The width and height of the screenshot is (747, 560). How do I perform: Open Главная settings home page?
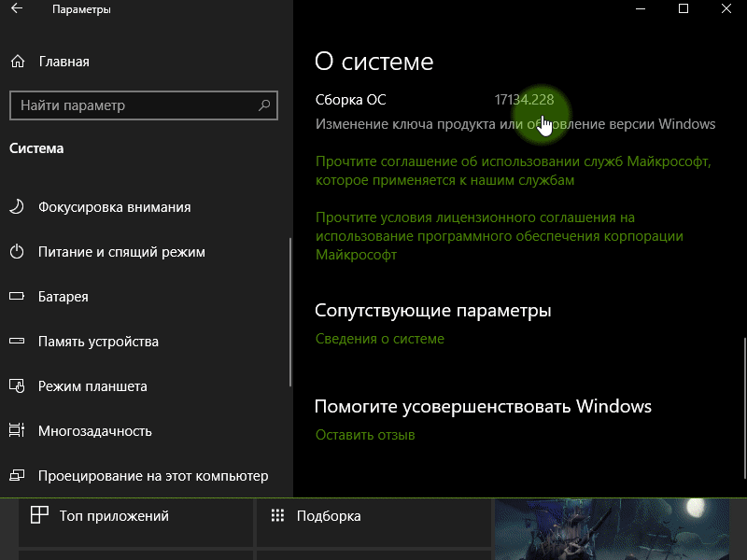(x=63, y=62)
